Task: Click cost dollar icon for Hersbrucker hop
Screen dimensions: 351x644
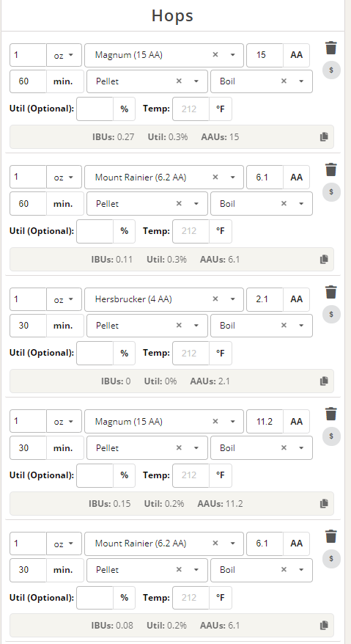Action: (331, 314)
